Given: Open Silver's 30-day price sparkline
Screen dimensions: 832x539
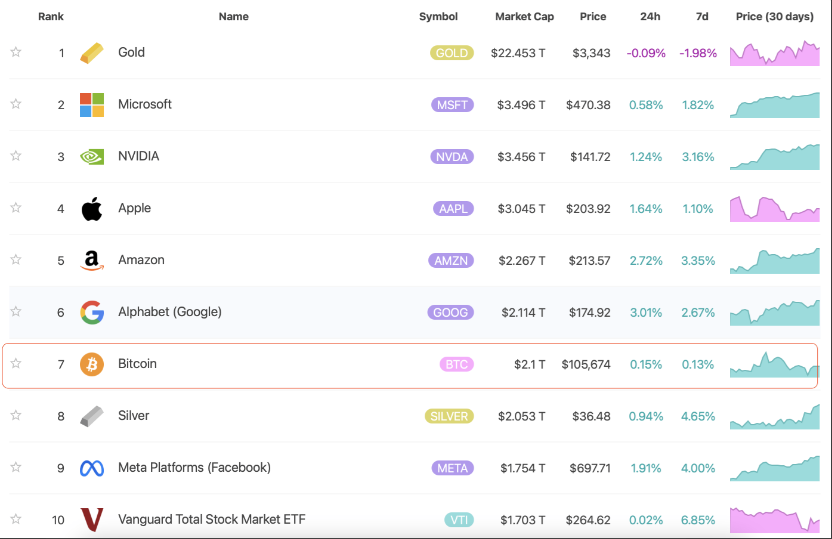Looking at the screenshot, I should coord(775,416).
